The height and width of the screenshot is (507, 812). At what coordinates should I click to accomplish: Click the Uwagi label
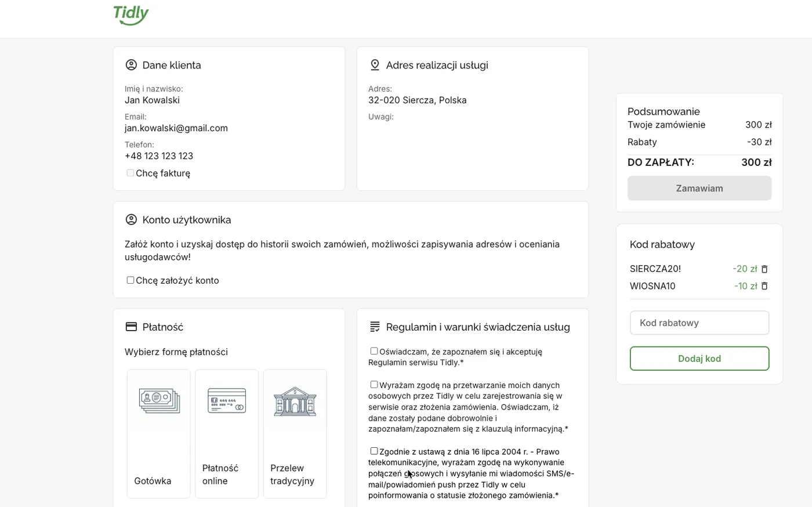[x=381, y=117]
